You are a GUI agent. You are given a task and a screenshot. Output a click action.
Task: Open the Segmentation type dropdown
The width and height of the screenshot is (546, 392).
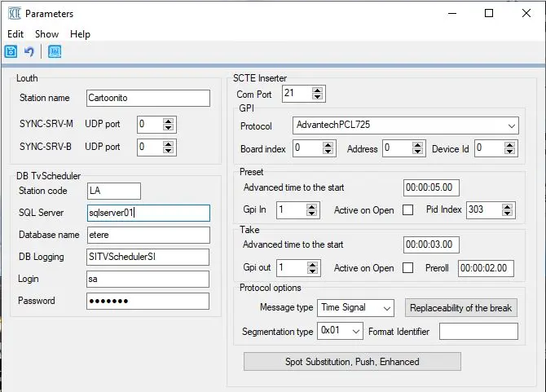(x=357, y=332)
